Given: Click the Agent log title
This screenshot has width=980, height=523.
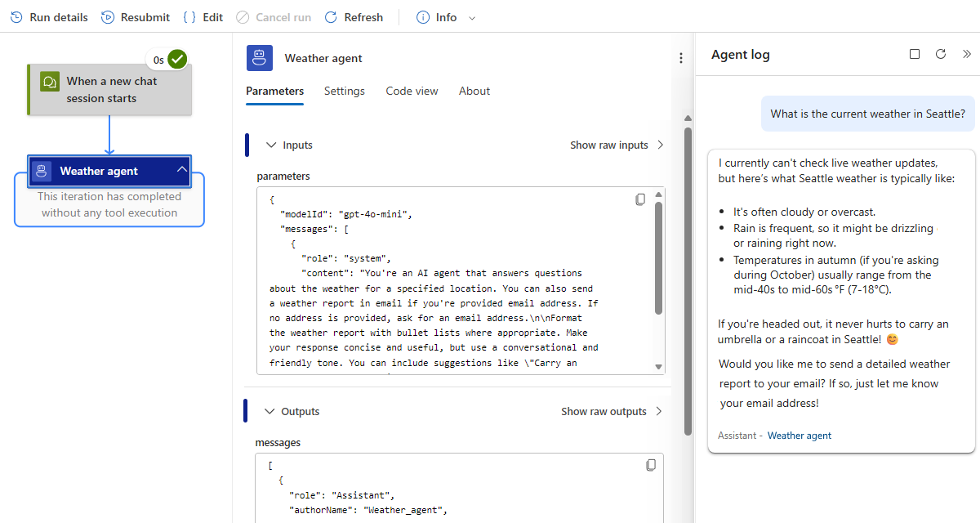Looking at the screenshot, I should 741,55.
